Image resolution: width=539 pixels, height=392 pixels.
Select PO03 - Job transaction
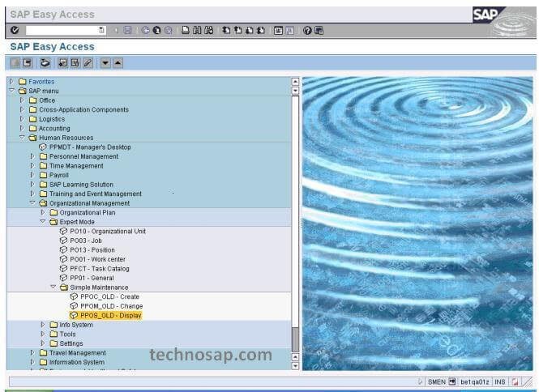pos(86,241)
